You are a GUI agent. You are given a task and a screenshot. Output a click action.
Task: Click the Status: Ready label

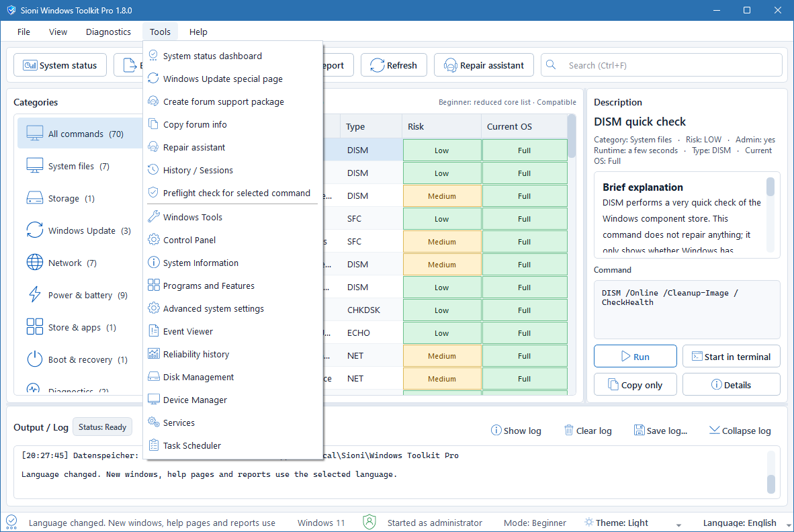pyautogui.click(x=102, y=427)
